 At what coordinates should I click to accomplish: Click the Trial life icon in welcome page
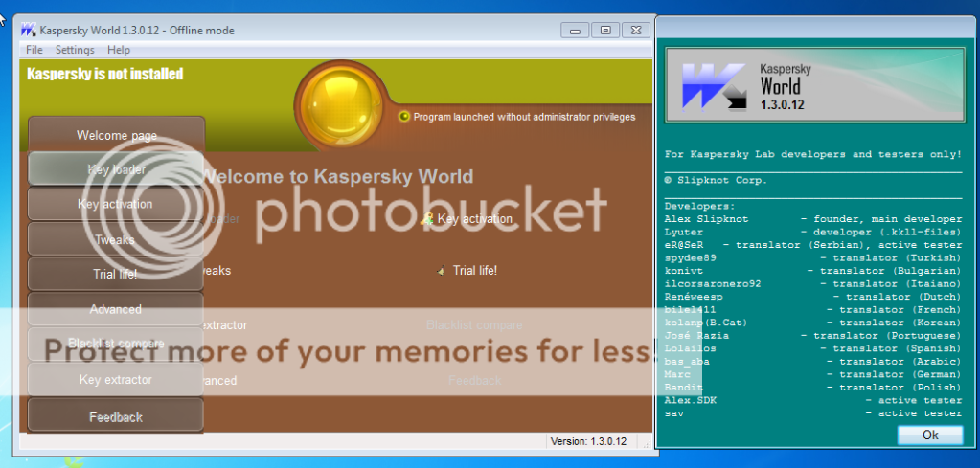click(441, 271)
